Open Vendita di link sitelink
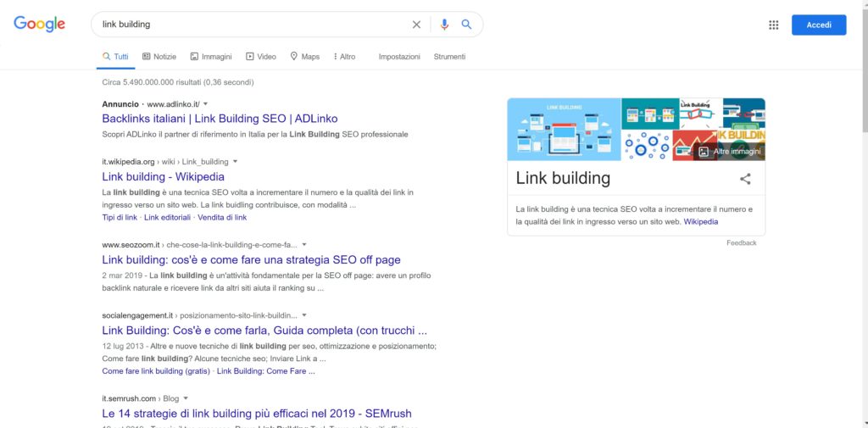Screen dimensions: 868x428 click(222, 218)
